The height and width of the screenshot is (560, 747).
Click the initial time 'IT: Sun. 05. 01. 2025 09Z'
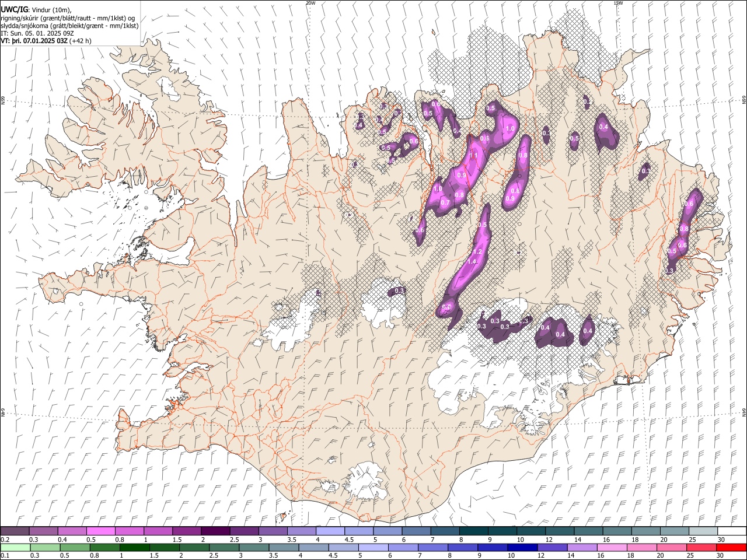39,33
